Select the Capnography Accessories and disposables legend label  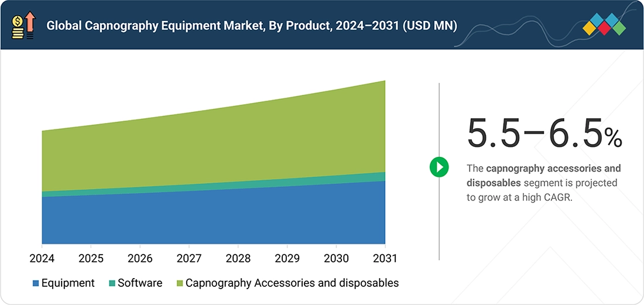tap(292, 283)
